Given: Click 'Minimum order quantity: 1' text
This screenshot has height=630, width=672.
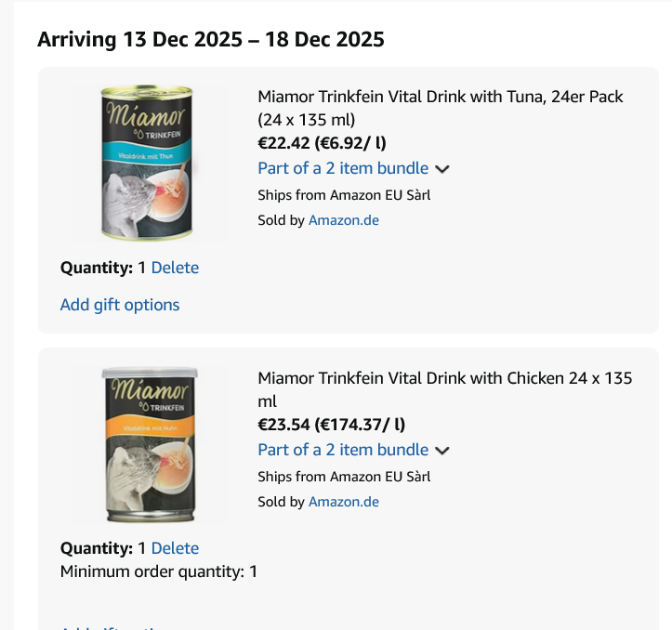Looking at the screenshot, I should [158, 571].
